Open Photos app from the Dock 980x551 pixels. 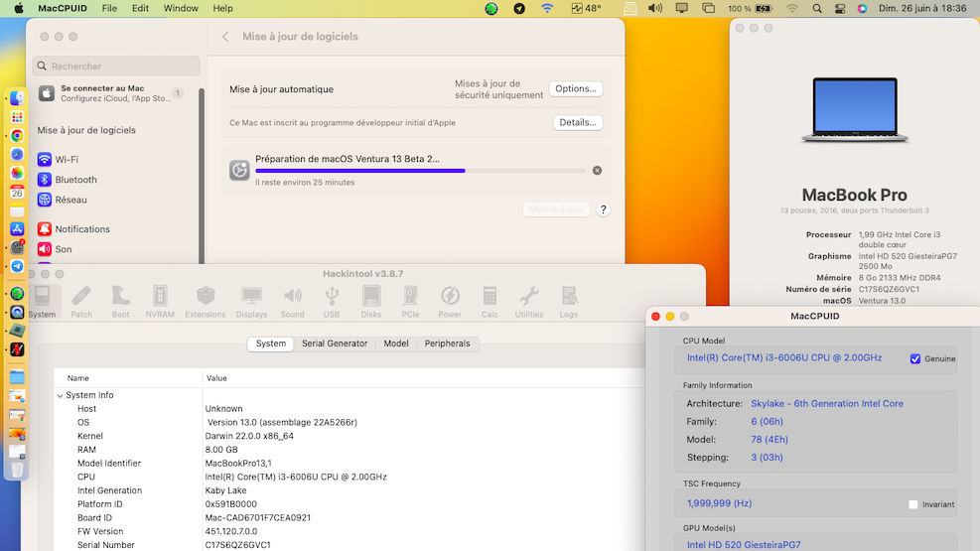(17, 173)
